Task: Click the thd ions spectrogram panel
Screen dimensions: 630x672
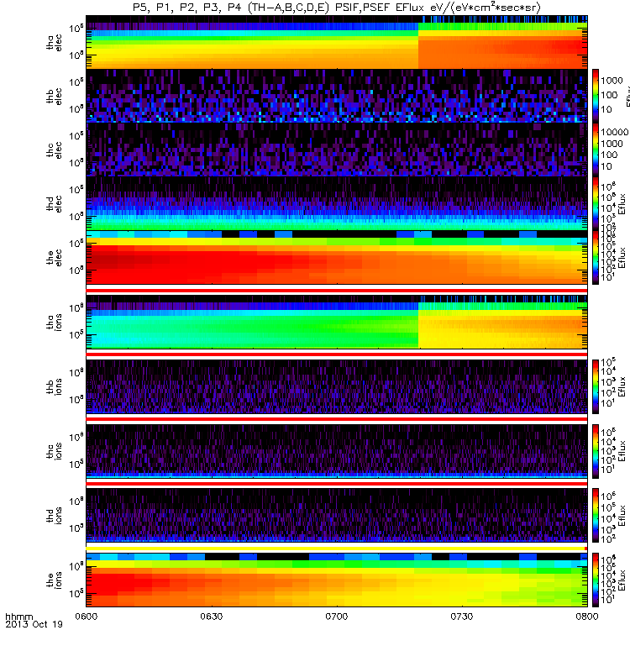Action: point(337,515)
